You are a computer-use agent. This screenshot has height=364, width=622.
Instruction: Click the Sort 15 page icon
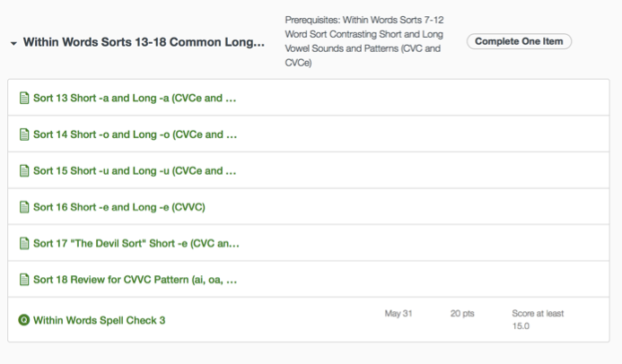pos(24,170)
